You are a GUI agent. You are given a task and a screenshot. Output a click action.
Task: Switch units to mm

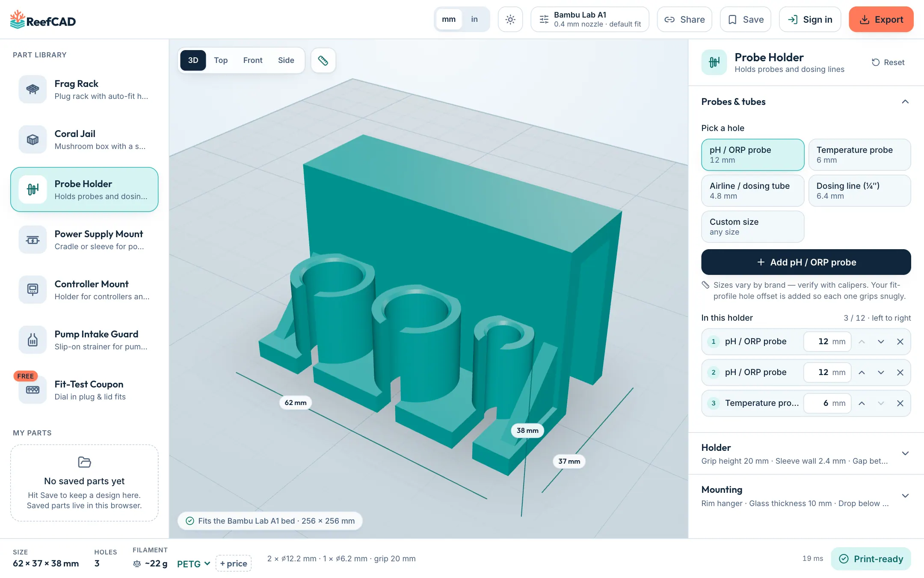tap(449, 19)
